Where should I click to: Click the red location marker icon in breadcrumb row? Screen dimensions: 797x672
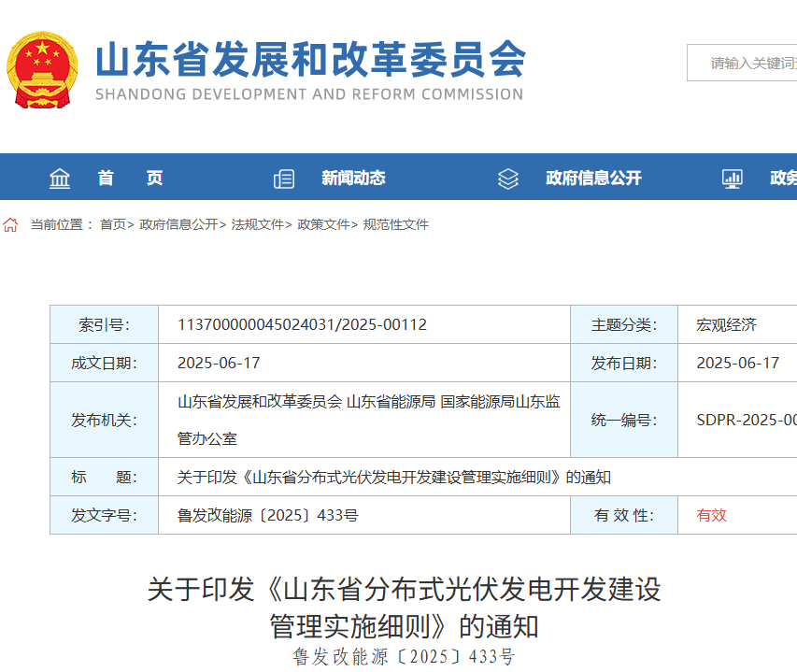[x=10, y=224]
